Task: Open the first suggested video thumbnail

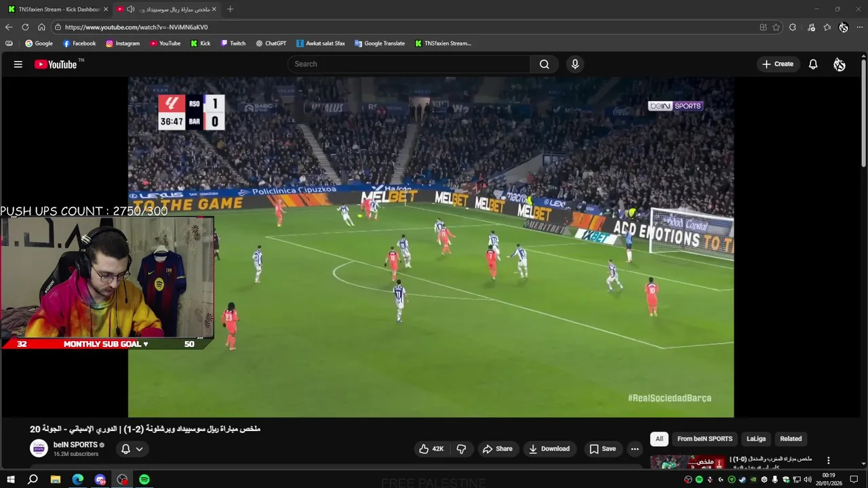Action: 688,463
